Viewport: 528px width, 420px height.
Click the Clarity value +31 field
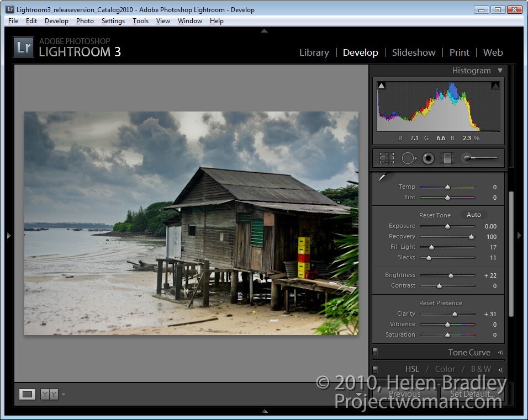tap(490, 314)
